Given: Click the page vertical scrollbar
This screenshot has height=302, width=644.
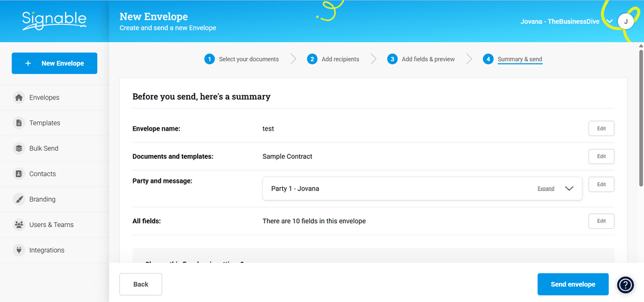Looking at the screenshot, I should (641, 119).
